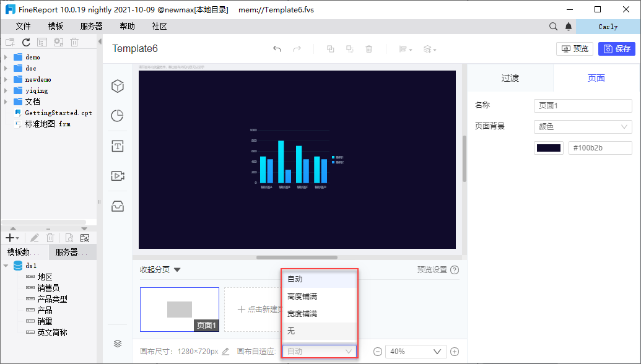Click the delete file trash icon in file panel
641x364 pixels.
[74, 42]
